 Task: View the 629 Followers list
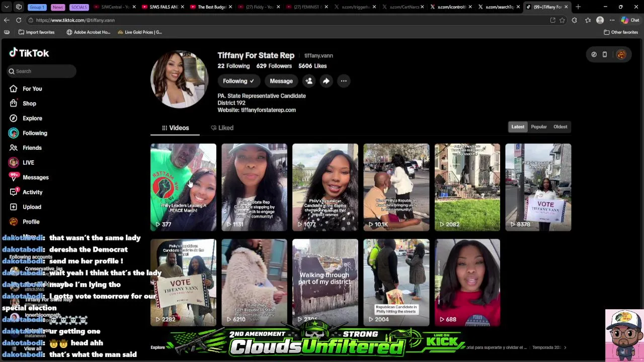coord(274,66)
